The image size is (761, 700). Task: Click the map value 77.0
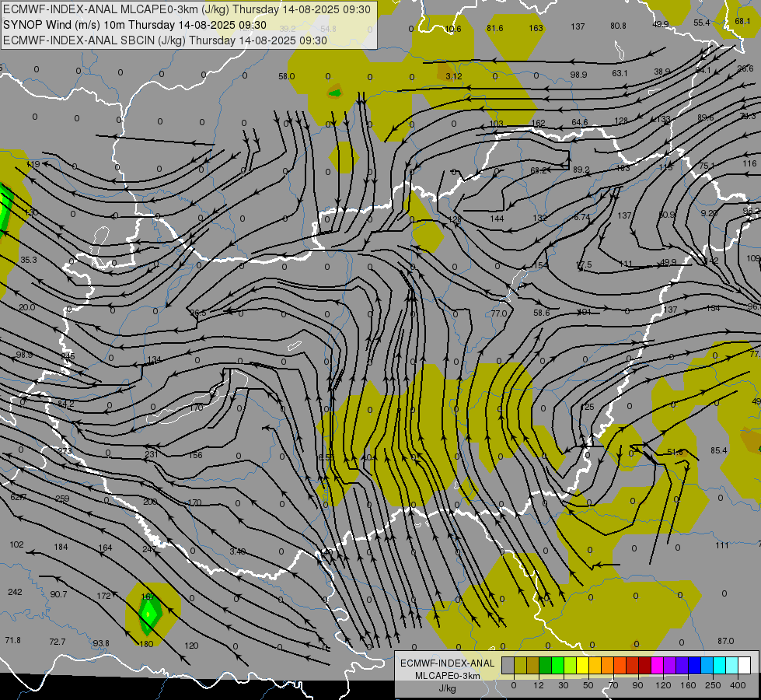tap(498, 313)
